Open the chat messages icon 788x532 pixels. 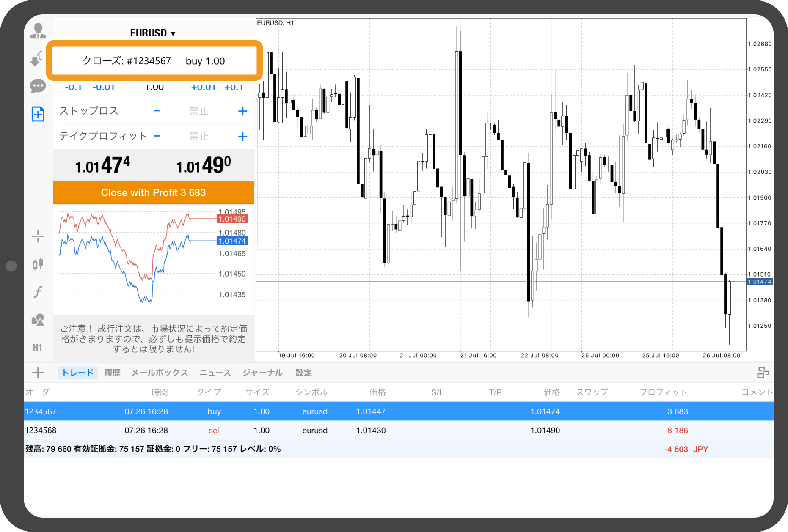tap(38, 86)
